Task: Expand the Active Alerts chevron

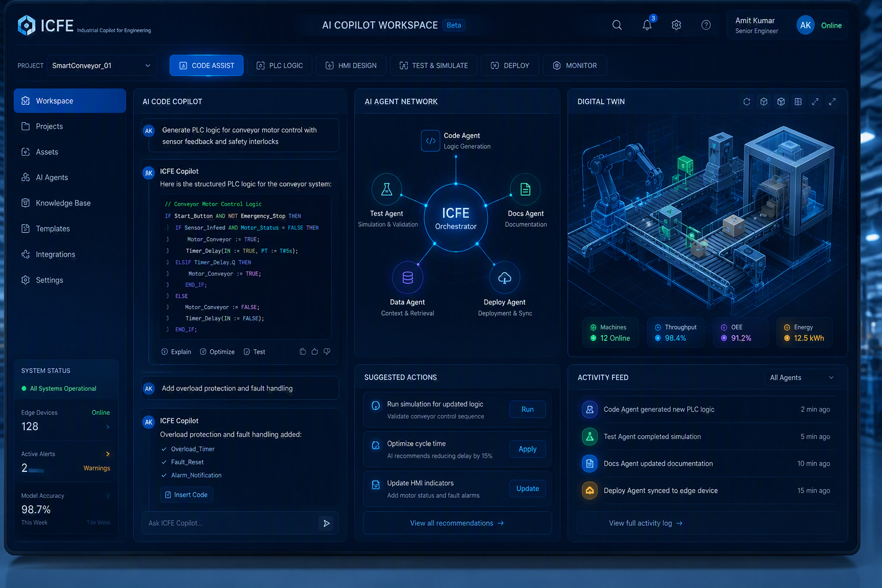Action: click(x=107, y=454)
